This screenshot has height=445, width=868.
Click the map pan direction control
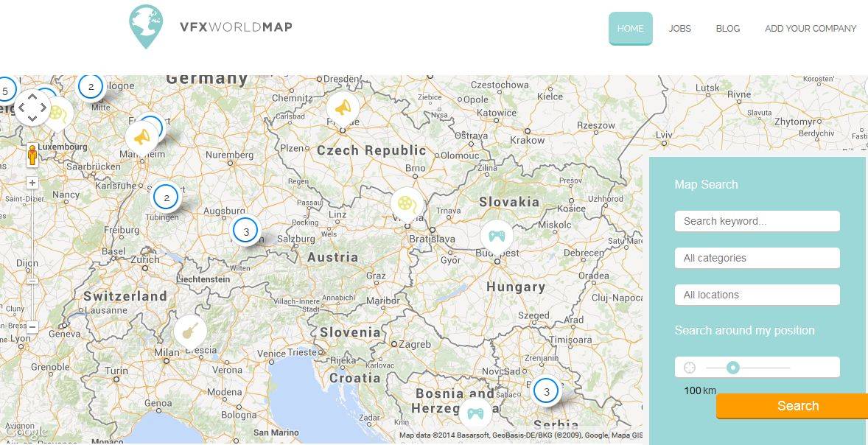(32, 108)
